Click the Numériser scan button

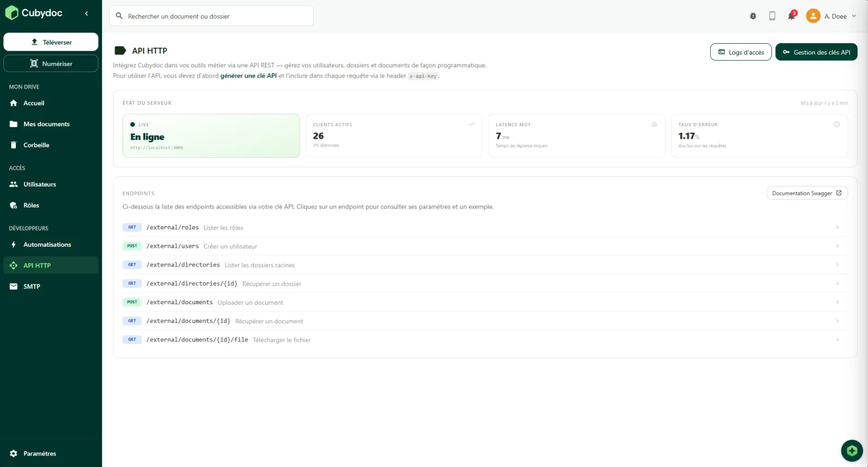click(51, 63)
